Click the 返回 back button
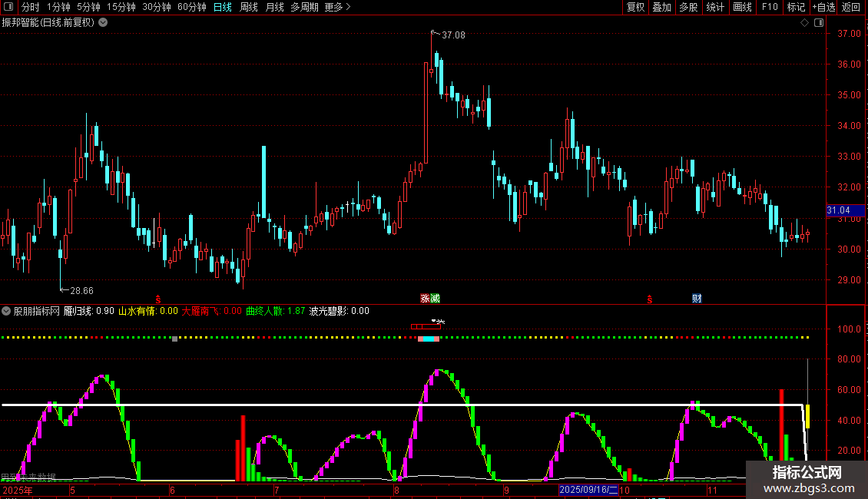 tap(851, 7)
